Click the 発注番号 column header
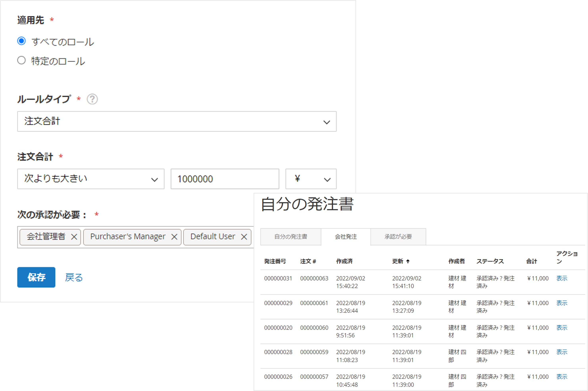This screenshot has width=588, height=391. coord(275,261)
